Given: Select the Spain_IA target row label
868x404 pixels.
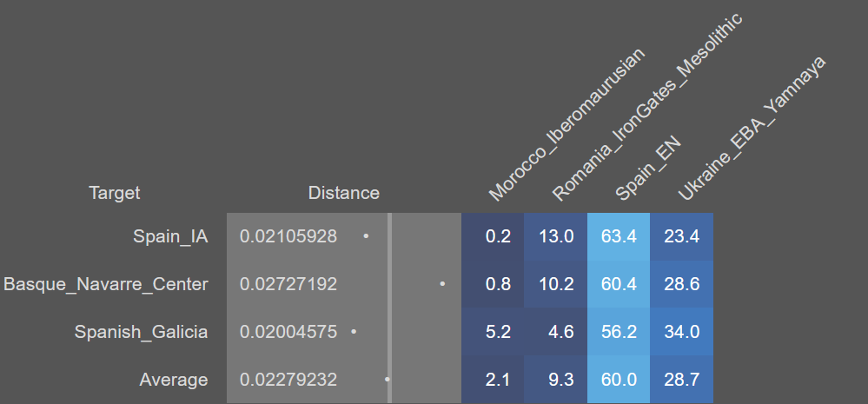Looking at the screenshot, I should (x=170, y=237).
